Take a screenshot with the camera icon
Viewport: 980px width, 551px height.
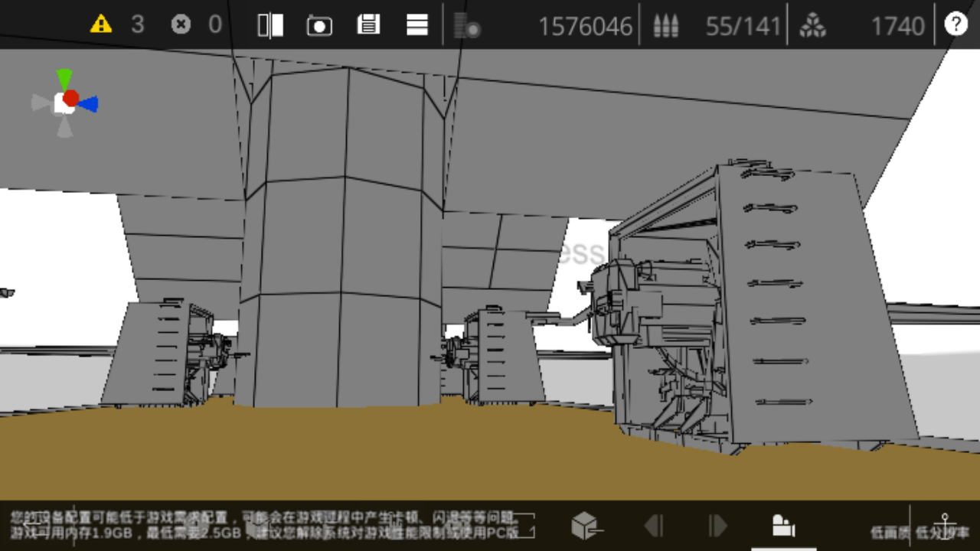[319, 25]
